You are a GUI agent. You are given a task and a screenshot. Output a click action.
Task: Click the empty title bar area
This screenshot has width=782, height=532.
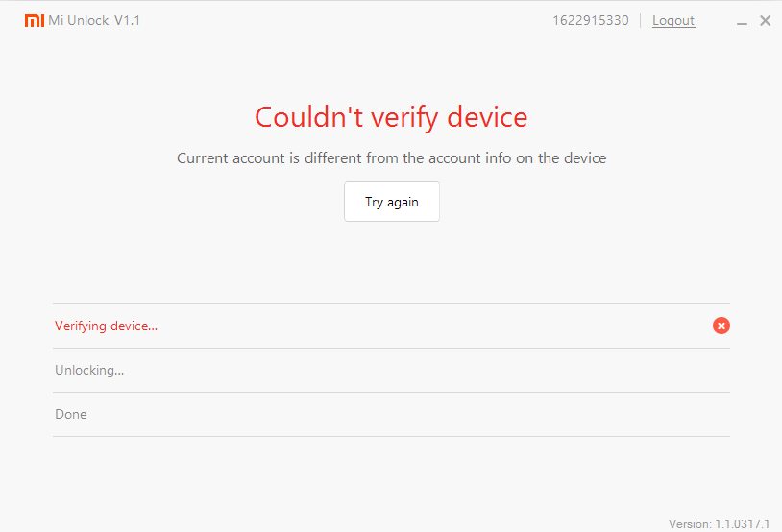346,20
